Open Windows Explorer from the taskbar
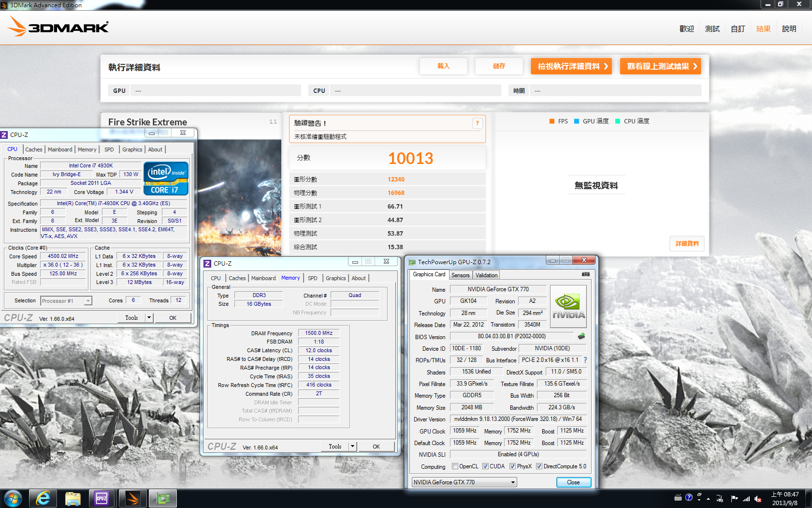This screenshot has width=812, height=508. click(72, 498)
